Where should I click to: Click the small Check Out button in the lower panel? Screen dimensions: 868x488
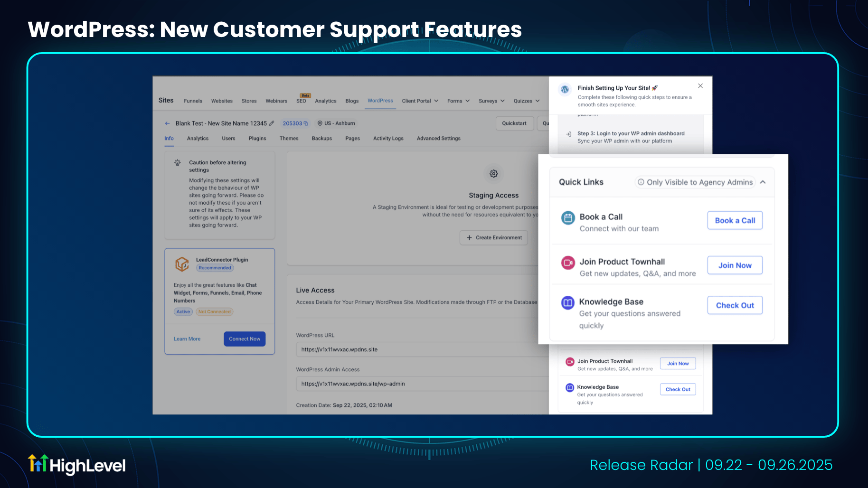(x=678, y=390)
